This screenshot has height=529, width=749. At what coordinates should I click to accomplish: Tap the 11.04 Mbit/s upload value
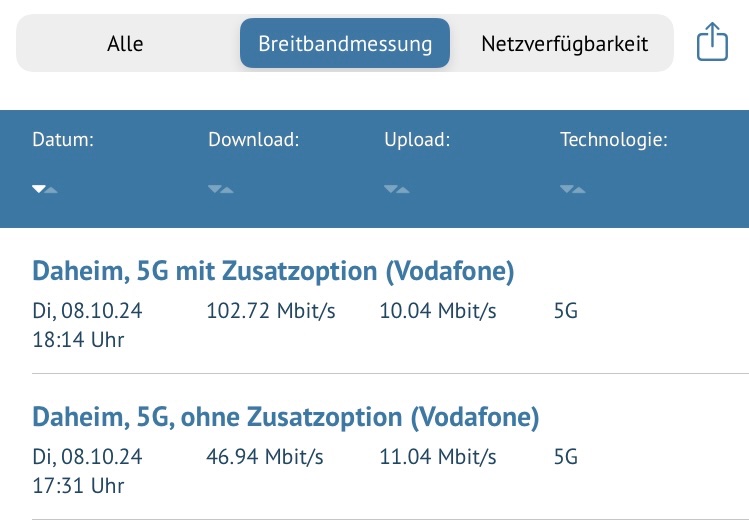(x=438, y=458)
